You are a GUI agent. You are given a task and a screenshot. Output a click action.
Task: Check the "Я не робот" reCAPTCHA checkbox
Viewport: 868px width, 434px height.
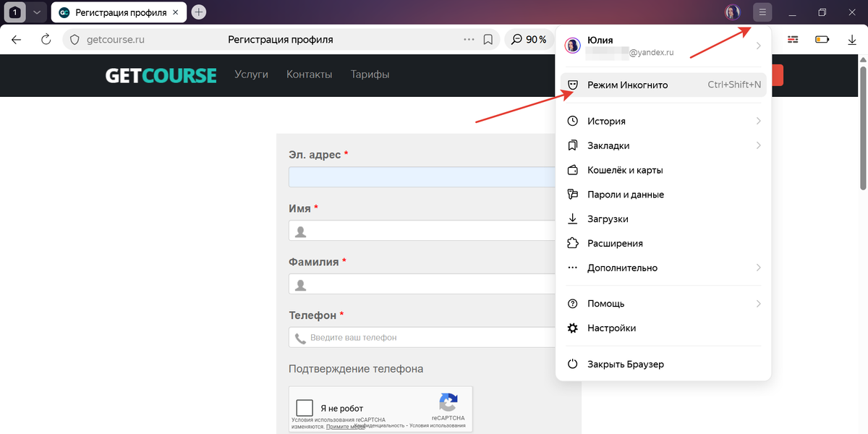305,407
